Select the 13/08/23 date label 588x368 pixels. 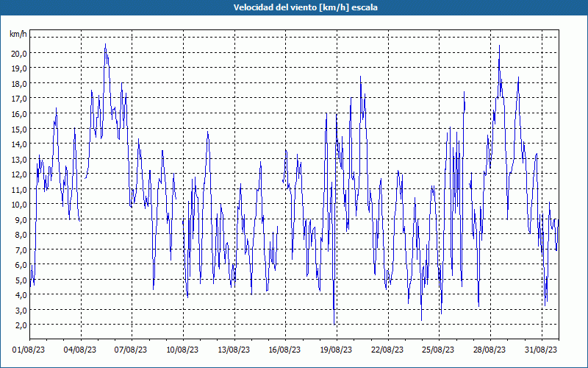click(x=234, y=350)
